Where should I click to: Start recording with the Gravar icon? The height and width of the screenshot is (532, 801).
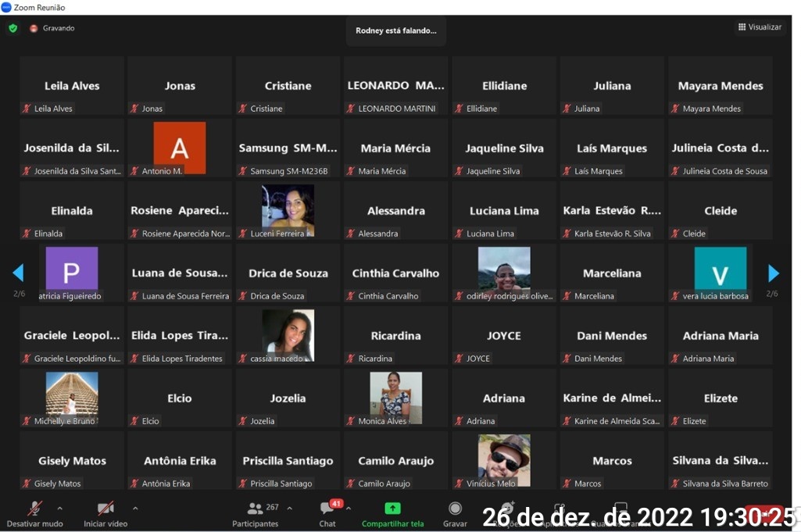[455, 509]
